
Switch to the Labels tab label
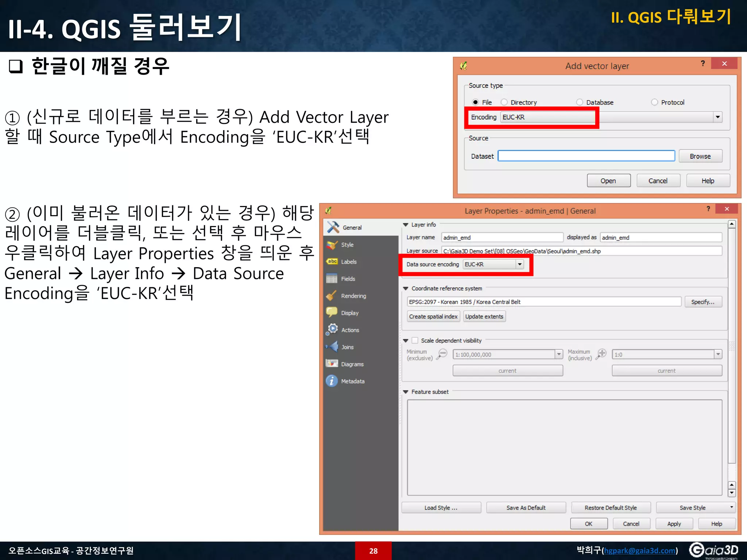click(349, 262)
